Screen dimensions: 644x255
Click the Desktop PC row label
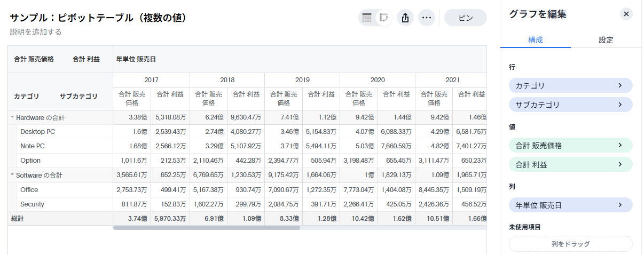coord(37,131)
